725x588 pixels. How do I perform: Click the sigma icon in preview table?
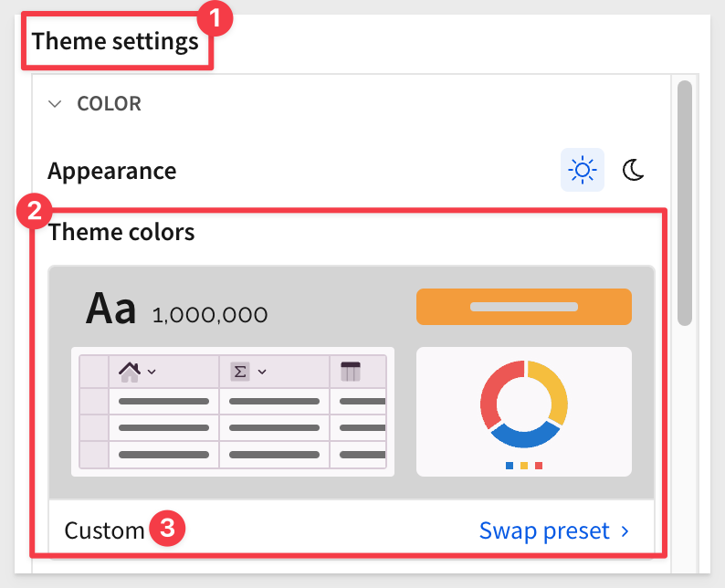[x=240, y=372]
